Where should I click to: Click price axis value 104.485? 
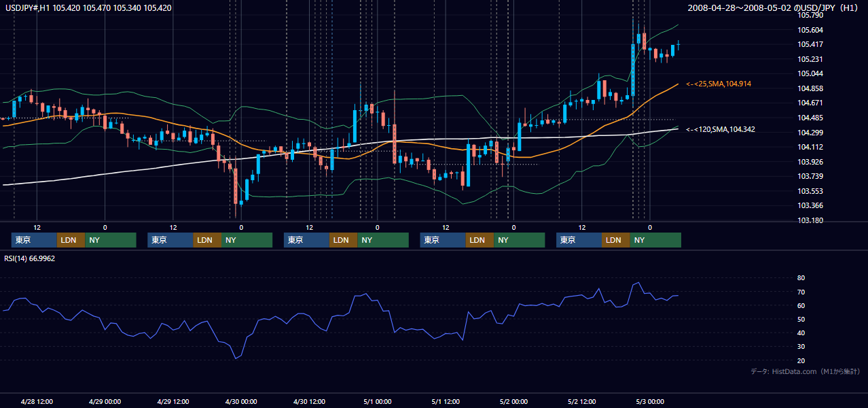point(810,118)
